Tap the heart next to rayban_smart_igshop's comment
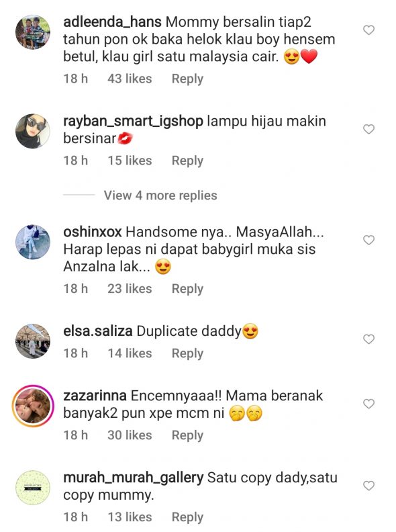This screenshot has width=396, height=532. click(368, 129)
